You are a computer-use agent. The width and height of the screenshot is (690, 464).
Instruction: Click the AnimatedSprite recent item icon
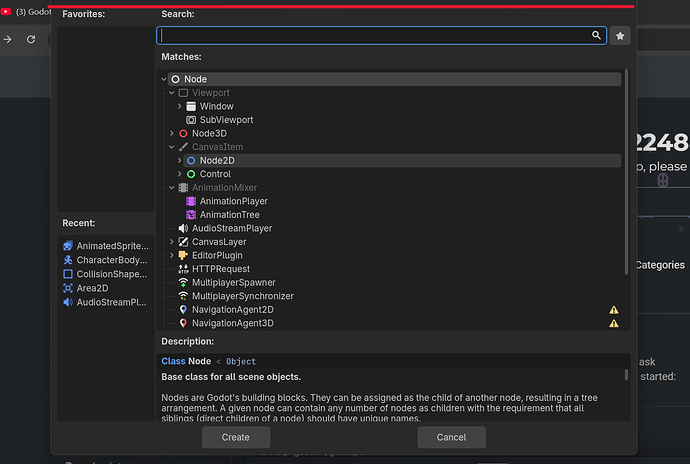coord(68,246)
